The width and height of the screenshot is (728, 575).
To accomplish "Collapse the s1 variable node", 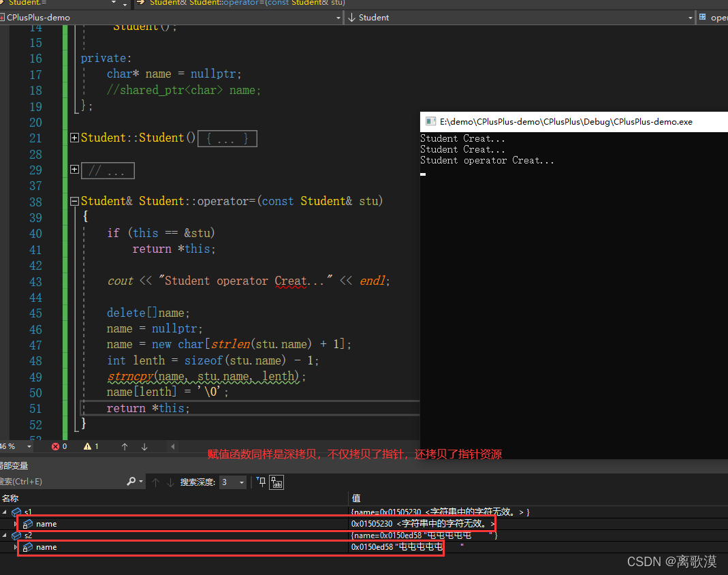I will pyautogui.click(x=5, y=512).
